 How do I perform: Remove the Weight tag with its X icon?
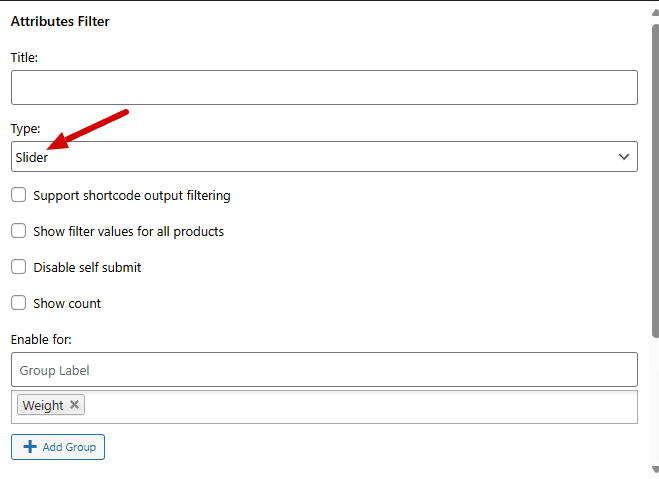click(74, 405)
